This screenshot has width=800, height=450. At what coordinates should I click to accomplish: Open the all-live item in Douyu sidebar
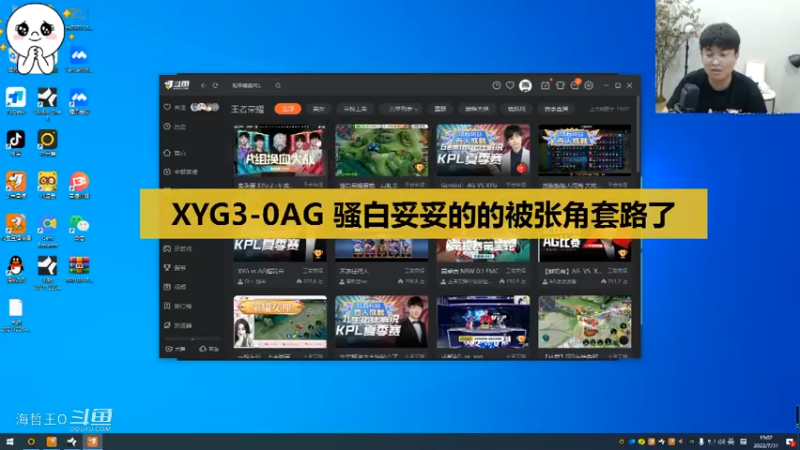[x=181, y=172]
